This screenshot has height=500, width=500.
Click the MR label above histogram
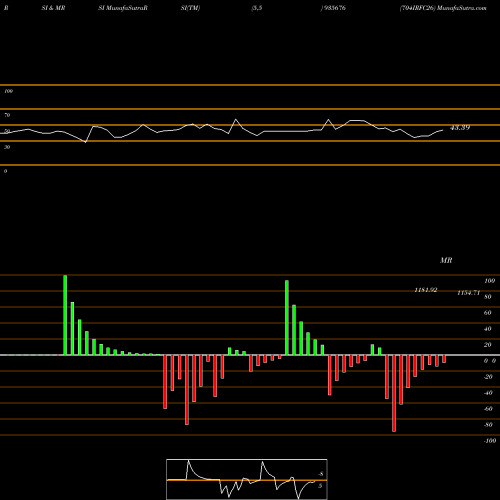[446, 260]
